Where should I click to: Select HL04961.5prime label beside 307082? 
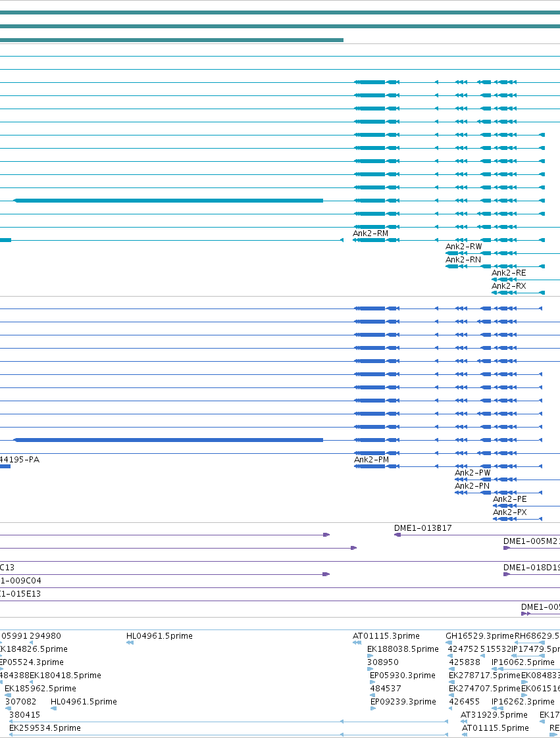click(x=84, y=702)
